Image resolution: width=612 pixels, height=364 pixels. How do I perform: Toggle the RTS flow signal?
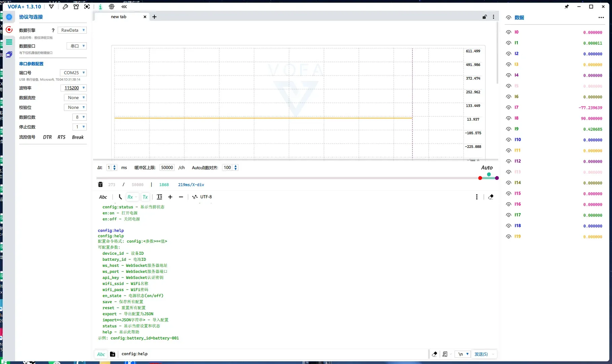[x=61, y=137]
